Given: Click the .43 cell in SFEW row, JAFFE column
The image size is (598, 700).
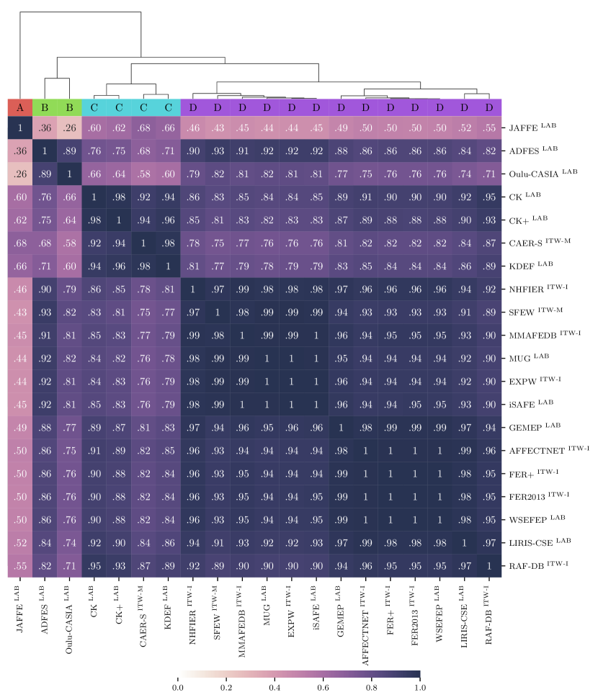Looking at the screenshot, I should [20, 312].
